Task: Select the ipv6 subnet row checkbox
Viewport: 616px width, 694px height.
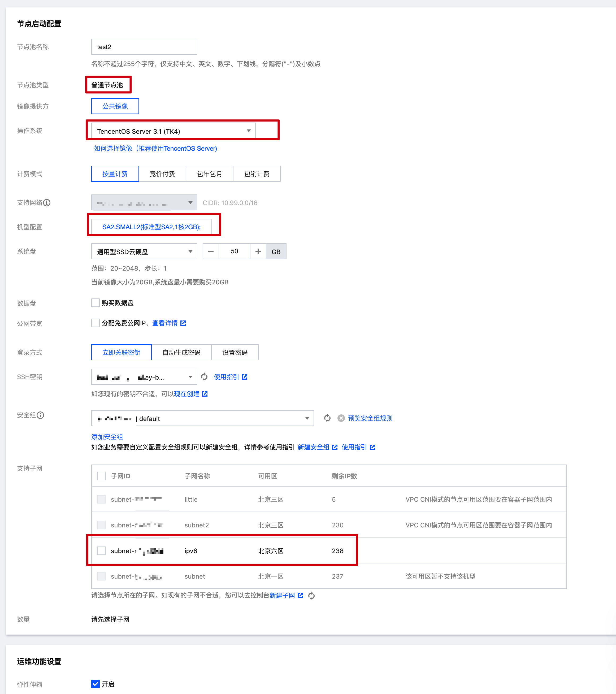Action: 101,551
